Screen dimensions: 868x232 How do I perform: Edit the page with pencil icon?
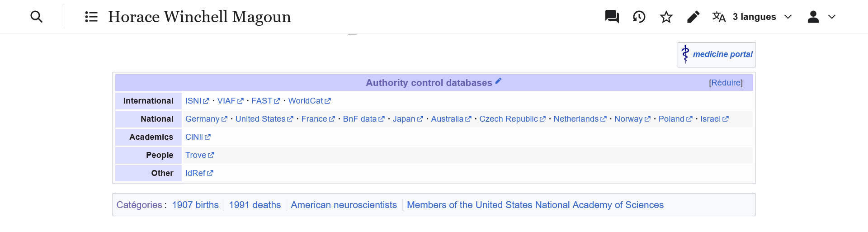[x=693, y=17]
